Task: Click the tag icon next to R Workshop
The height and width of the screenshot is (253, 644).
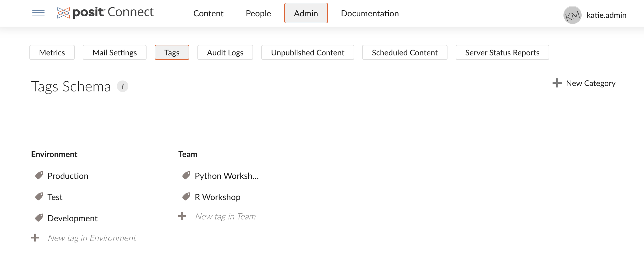Action: click(x=186, y=197)
